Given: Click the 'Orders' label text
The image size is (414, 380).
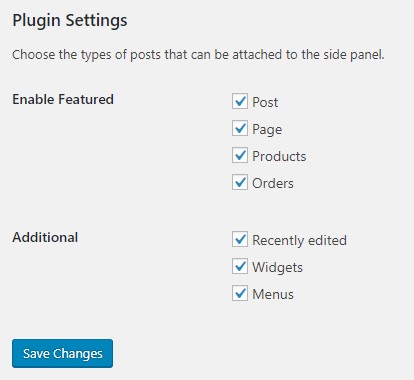Looking at the screenshot, I should [273, 183].
